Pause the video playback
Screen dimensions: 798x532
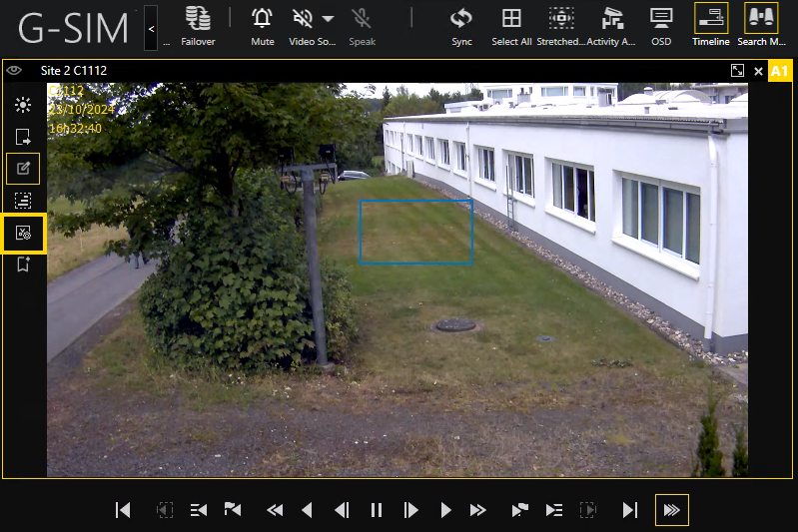pos(377,510)
